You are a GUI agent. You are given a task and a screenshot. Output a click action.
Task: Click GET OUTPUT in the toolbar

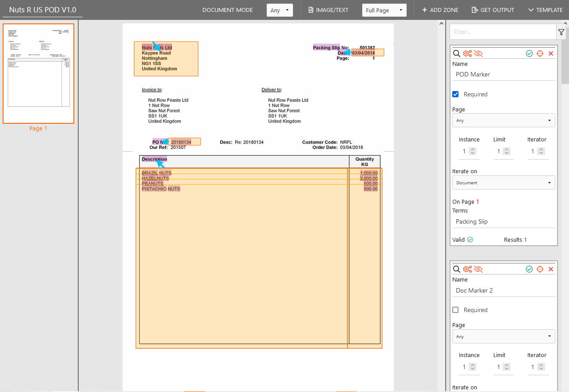pyautogui.click(x=493, y=10)
